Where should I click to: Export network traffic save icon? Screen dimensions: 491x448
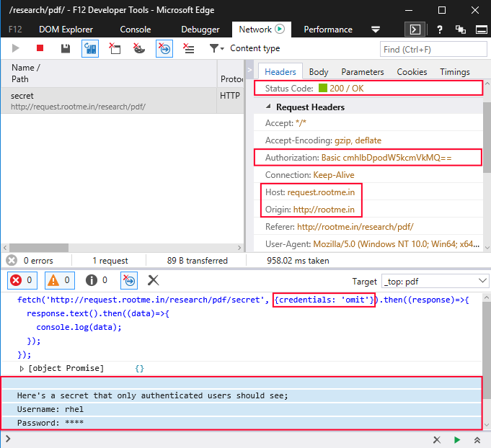(x=66, y=48)
